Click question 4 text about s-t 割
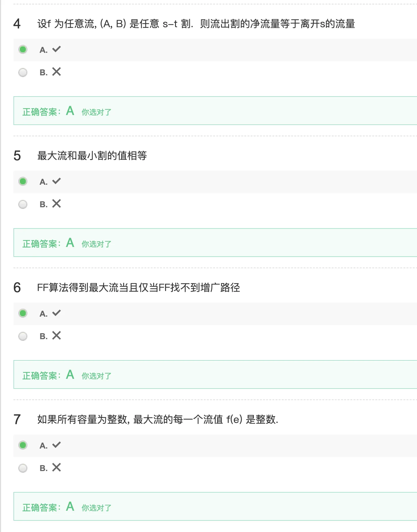The height and width of the screenshot is (532, 417). [196, 24]
